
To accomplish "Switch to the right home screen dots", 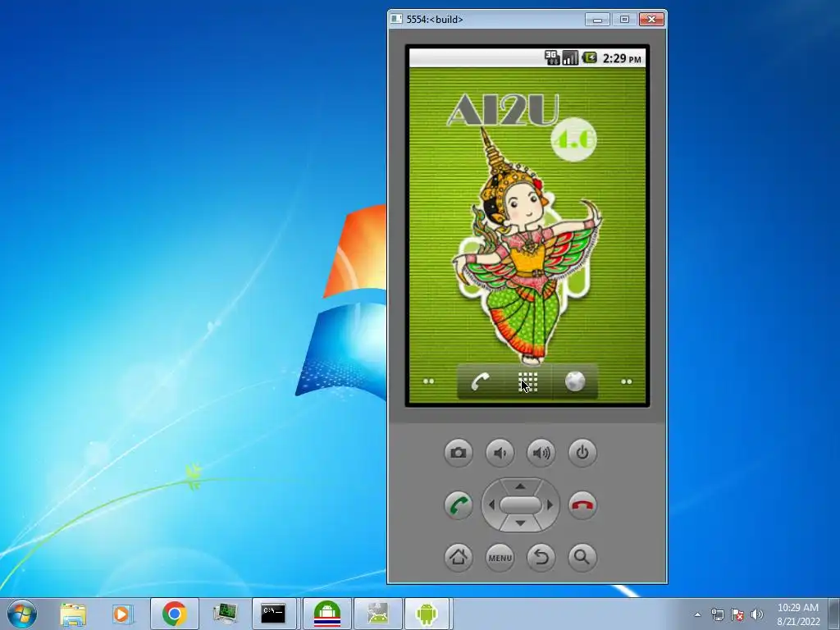I will click(626, 382).
